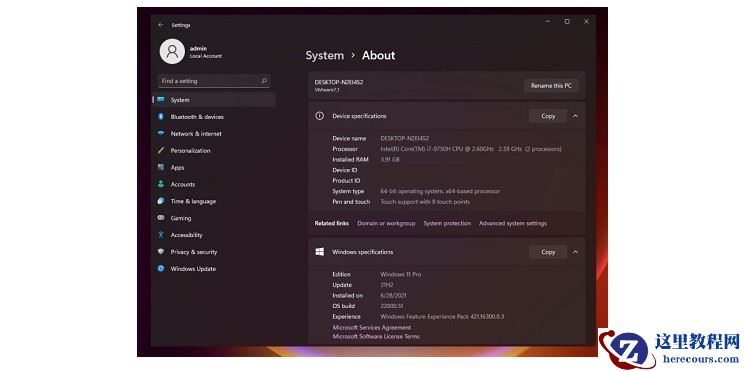Screen dimensions: 745x371
Task: Click System in the breadcrumb
Action: [x=325, y=56]
